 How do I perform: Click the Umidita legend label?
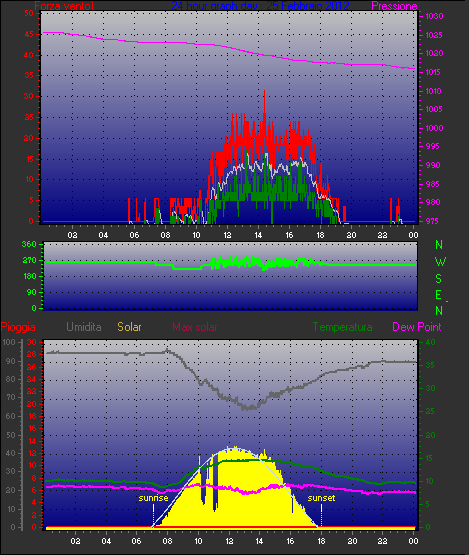click(x=84, y=327)
